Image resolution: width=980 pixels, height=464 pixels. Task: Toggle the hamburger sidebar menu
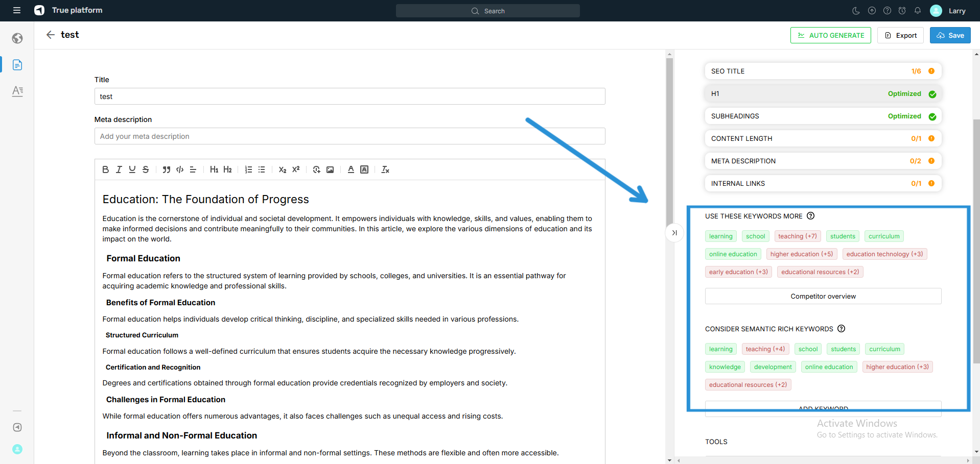(x=17, y=10)
